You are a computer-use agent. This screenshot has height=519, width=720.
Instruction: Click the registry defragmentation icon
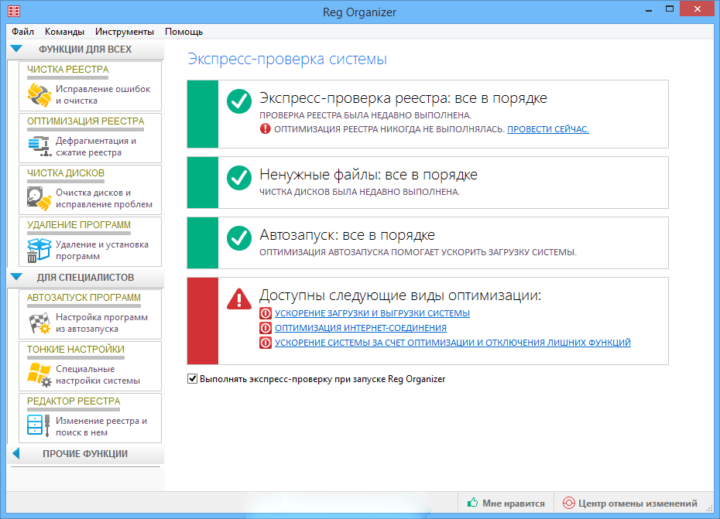(39, 147)
